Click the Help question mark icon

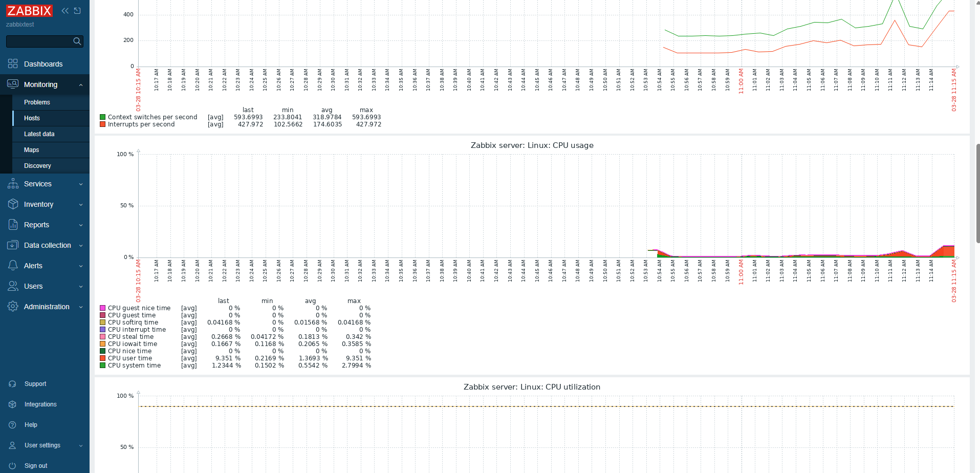point(12,425)
